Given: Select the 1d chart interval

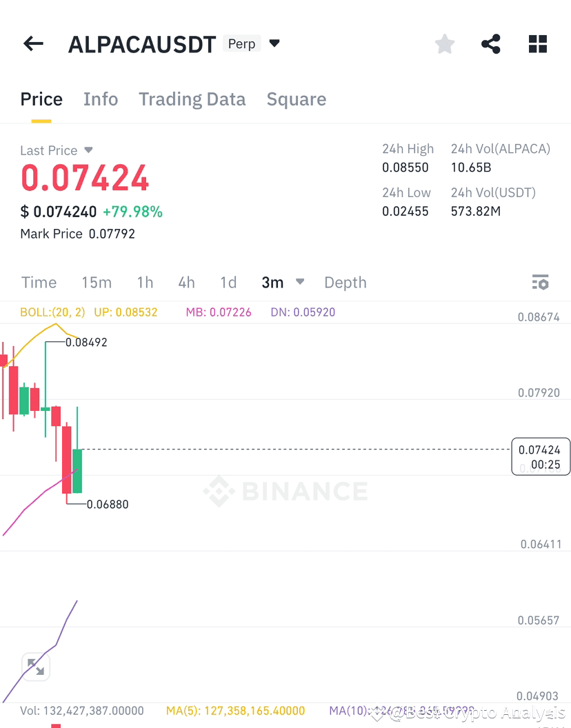Looking at the screenshot, I should (x=228, y=282).
